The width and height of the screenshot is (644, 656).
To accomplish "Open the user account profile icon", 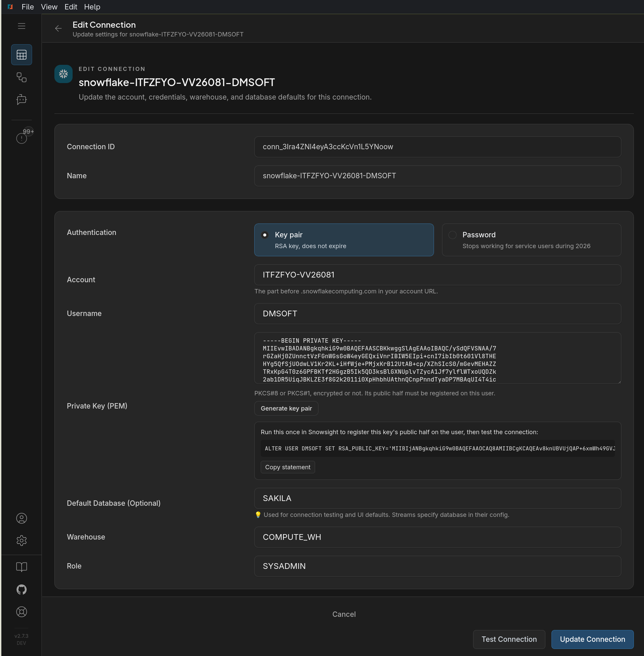I will click(x=22, y=518).
